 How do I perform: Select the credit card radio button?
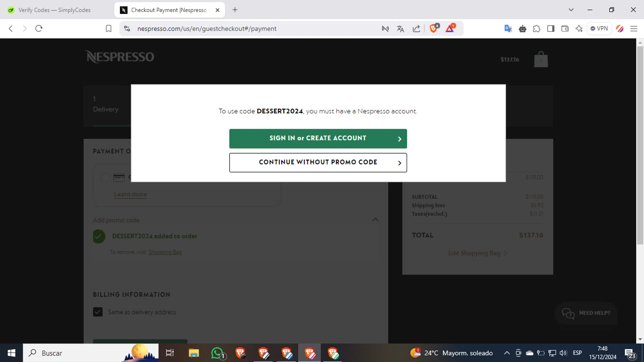(105, 177)
